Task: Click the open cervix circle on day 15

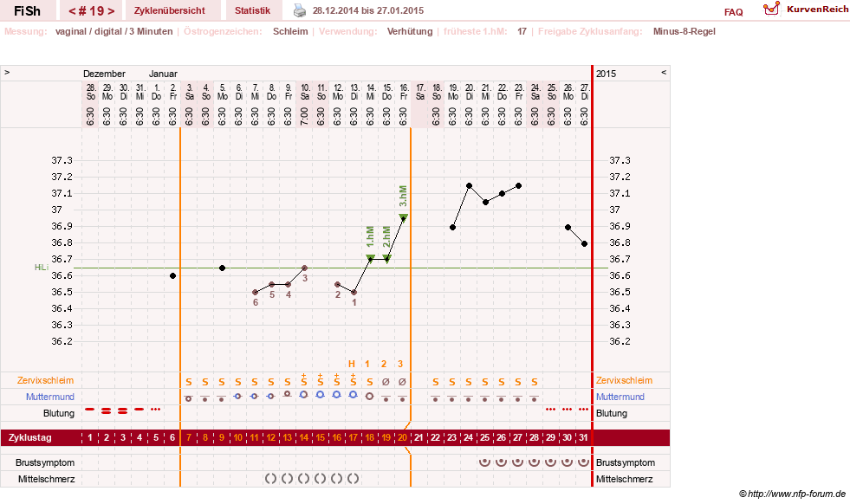Action: point(321,395)
